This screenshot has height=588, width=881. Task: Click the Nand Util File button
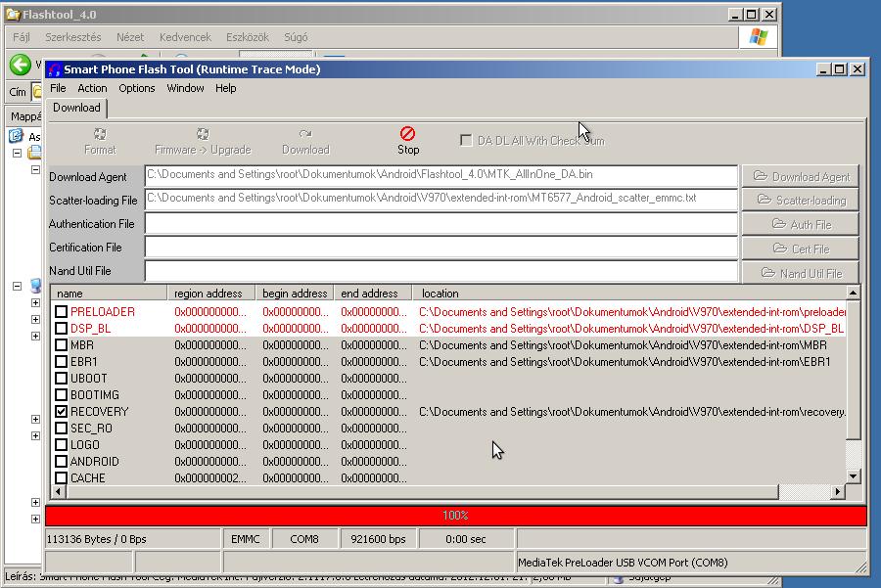(800, 273)
